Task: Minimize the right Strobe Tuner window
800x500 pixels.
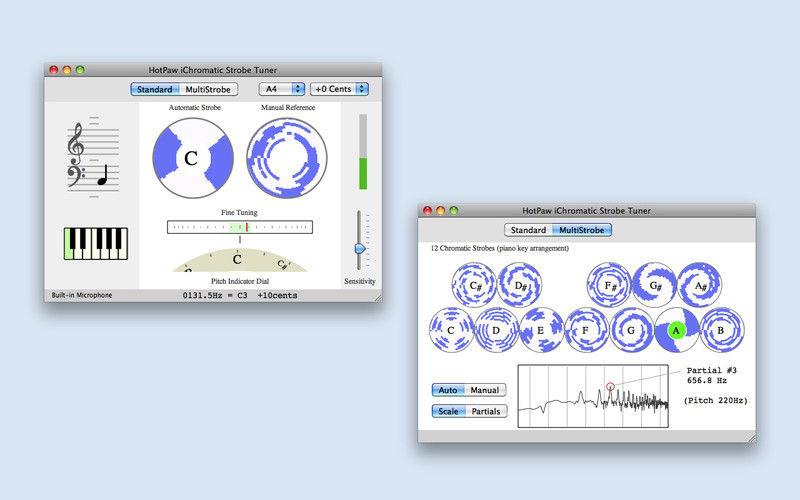Action: click(x=440, y=211)
